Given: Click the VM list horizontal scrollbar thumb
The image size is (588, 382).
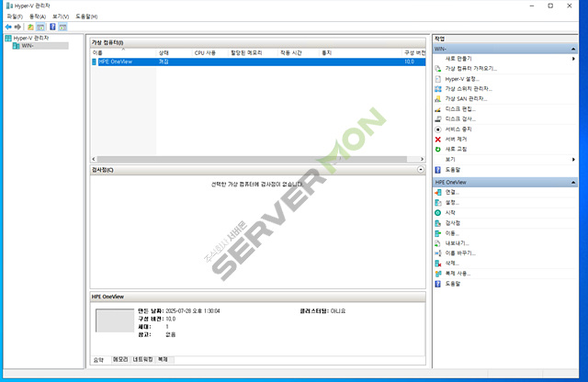Looking at the screenshot, I should 252,160.
